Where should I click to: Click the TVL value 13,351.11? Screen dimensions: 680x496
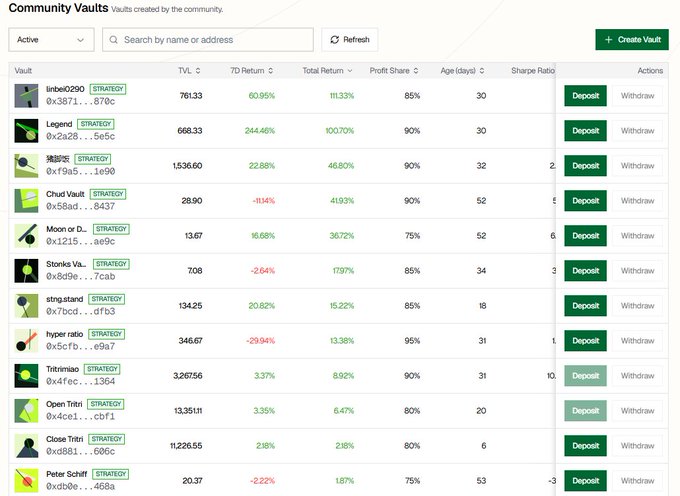point(188,411)
